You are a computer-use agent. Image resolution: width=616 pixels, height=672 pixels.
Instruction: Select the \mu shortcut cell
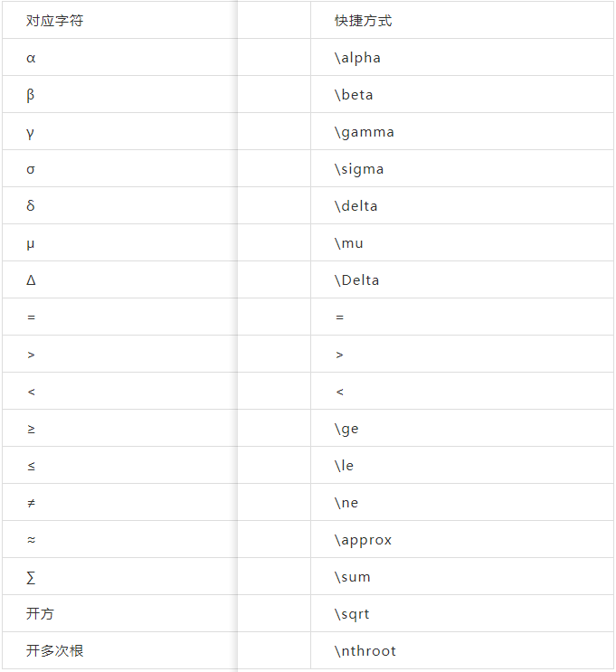(349, 243)
